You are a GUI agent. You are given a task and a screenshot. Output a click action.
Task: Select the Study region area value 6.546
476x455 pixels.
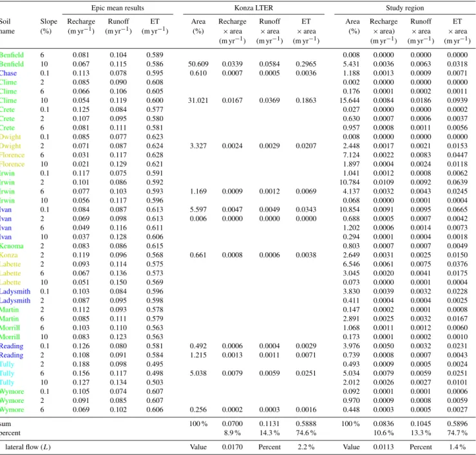351,265
